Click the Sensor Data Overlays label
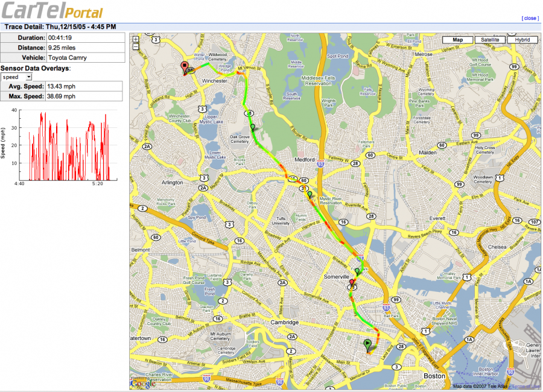Viewport: 543px width, 392px height. (36, 68)
